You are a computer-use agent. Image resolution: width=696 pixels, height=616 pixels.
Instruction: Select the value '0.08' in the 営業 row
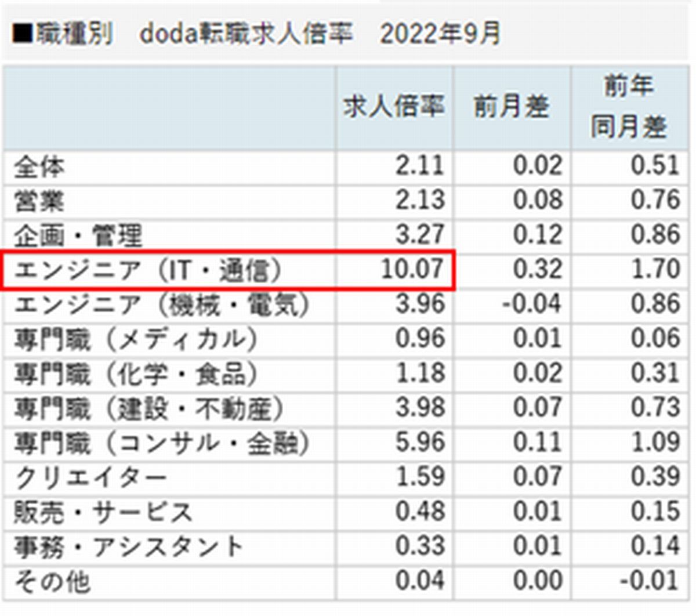(538, 200)
